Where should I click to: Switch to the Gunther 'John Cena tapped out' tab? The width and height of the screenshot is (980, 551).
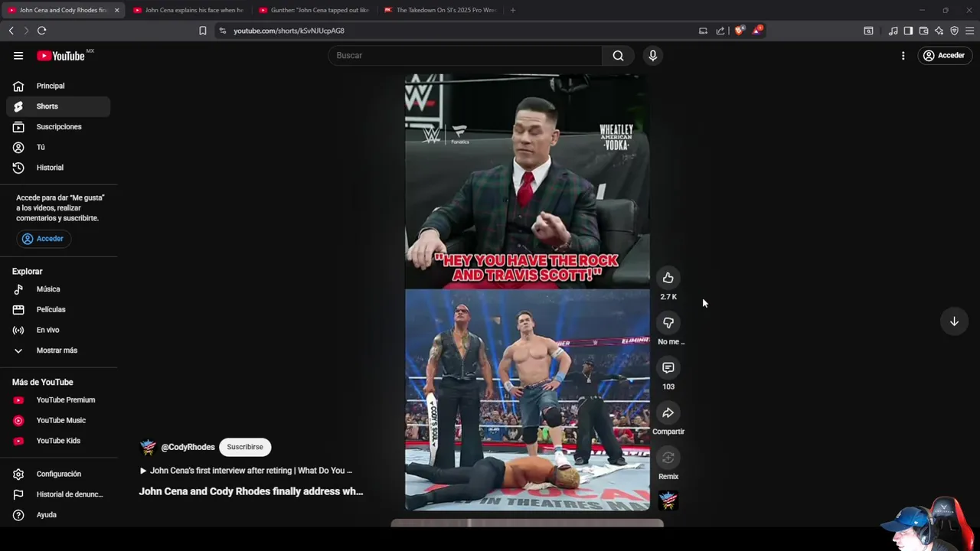314,10
